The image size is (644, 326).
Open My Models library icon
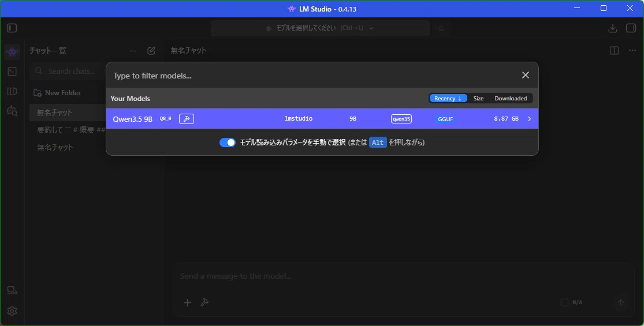point(12,91)
